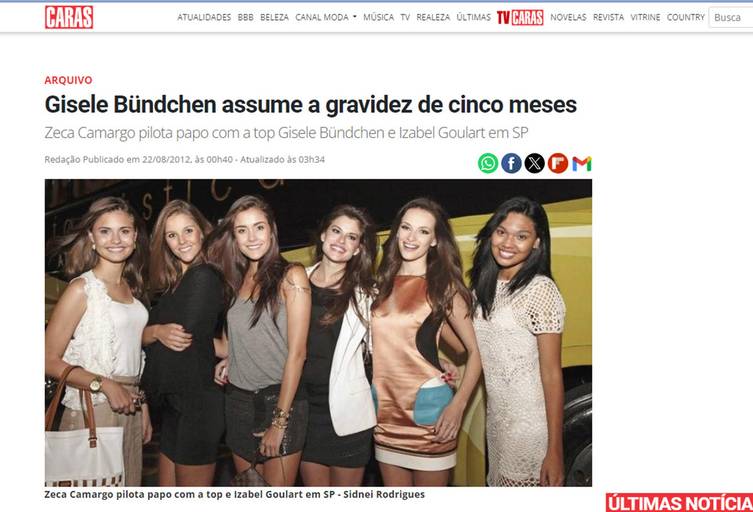The width and height of the screenshot is (753, 512).
Task: Open the ÚLTIMAS menu item
Action: (474, 17)
